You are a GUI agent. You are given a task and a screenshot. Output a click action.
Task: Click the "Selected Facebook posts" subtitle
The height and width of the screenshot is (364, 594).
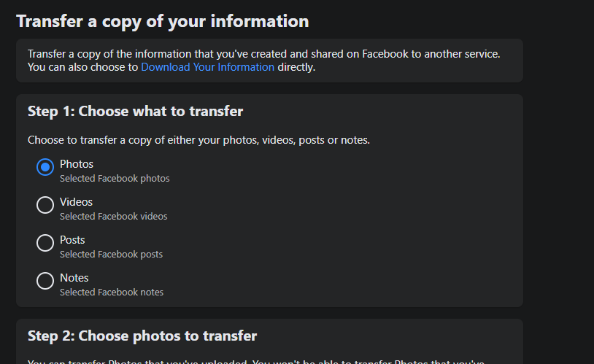[x=111, y=255]
